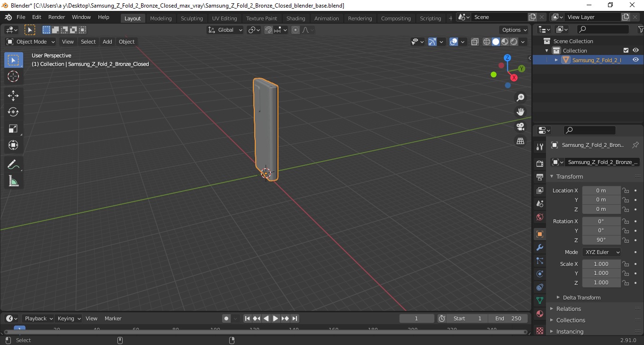Activate the Transform tool
Viewport: 644px width, 345px height.
click(13, 145)
